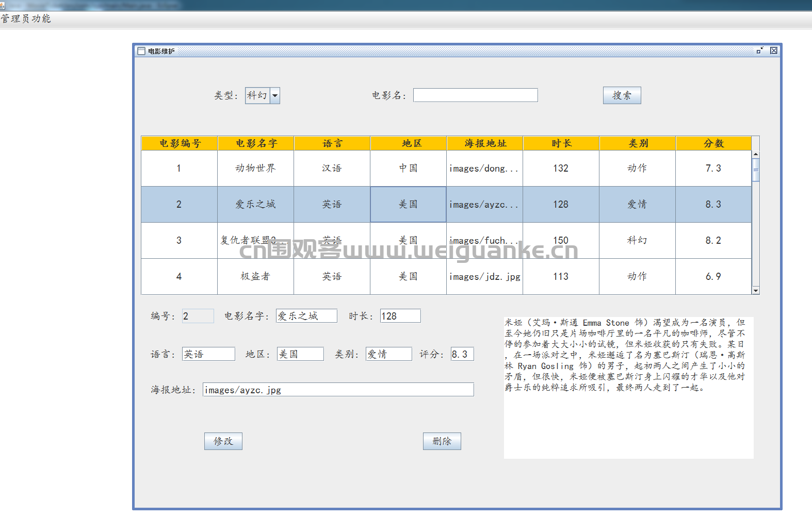Click the movie number cell 4
This screenshot has width=812, height=517.
coord(180,277)
